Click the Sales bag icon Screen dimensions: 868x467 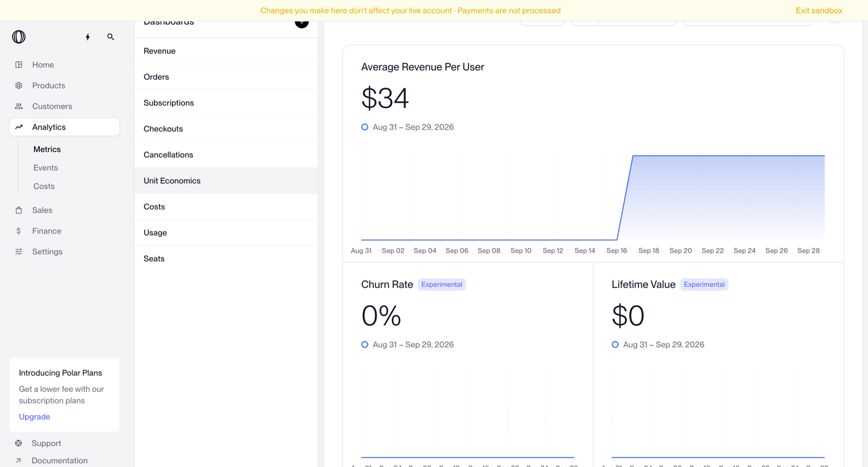coord(19,210)
